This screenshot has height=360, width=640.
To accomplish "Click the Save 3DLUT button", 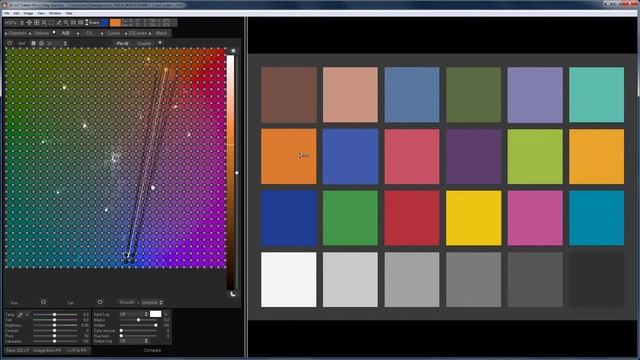I will coord(18,350).
